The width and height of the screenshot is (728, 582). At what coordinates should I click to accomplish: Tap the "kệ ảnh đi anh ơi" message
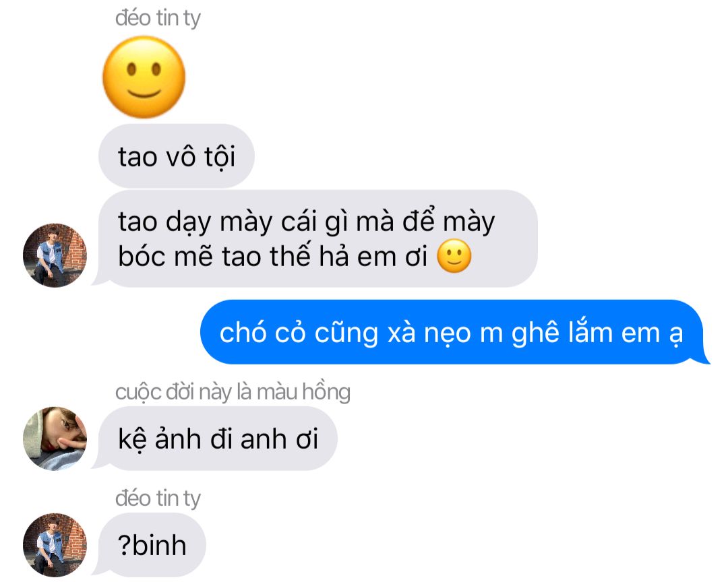pyautogui.click(x=218, y=439)
